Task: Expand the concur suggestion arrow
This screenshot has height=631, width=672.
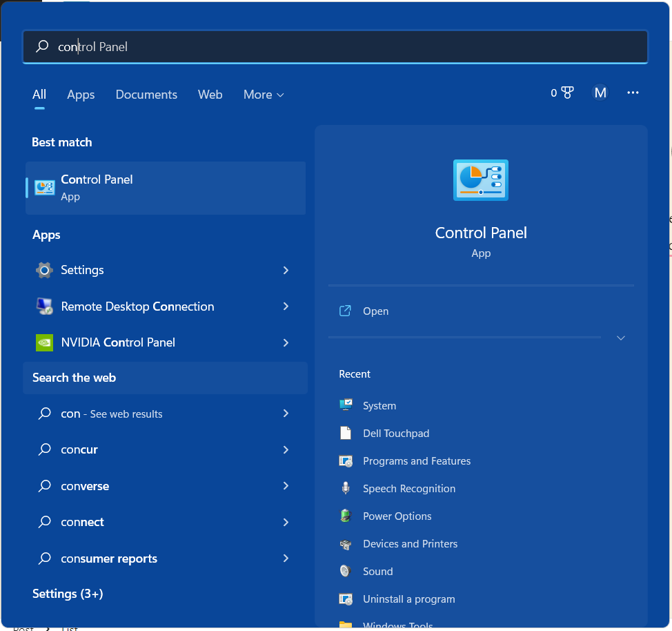Action: point(286,449)
